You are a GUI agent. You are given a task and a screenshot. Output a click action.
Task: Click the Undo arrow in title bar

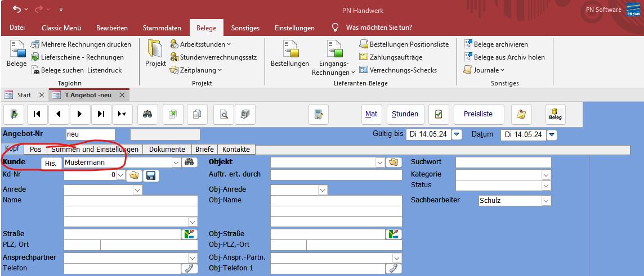point(17,8)
